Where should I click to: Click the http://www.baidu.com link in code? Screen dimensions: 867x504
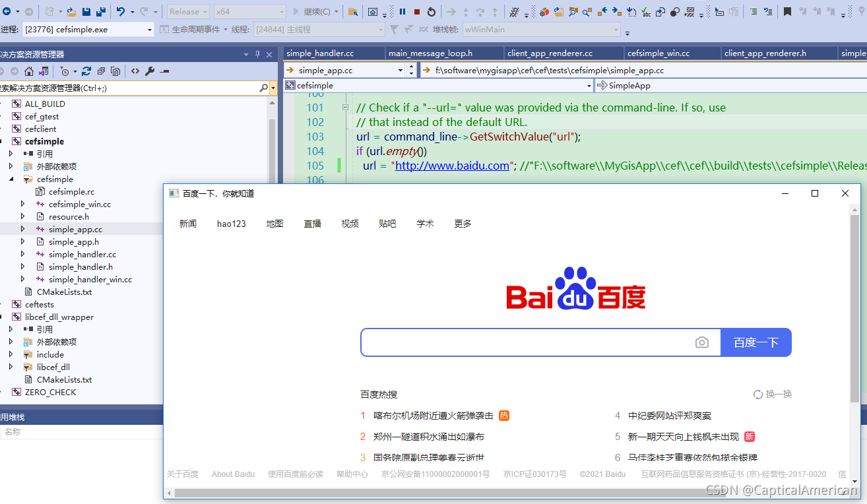[453, 166]
